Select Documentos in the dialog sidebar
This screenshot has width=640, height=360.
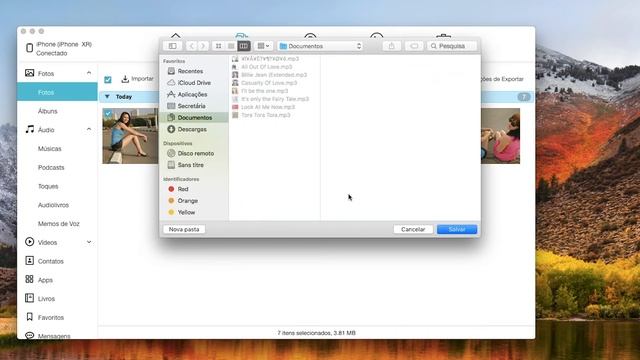194,118
